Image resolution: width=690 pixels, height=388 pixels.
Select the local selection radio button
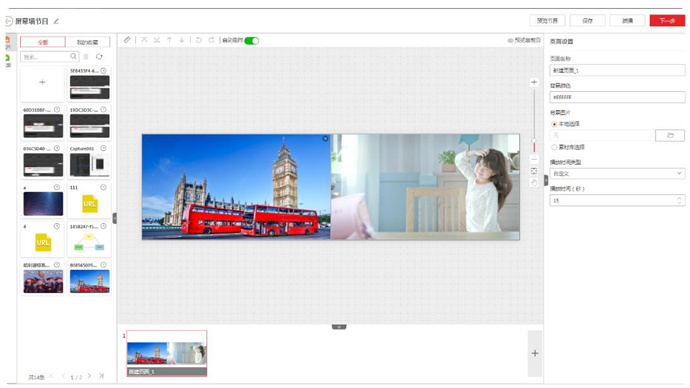(554, 124)
